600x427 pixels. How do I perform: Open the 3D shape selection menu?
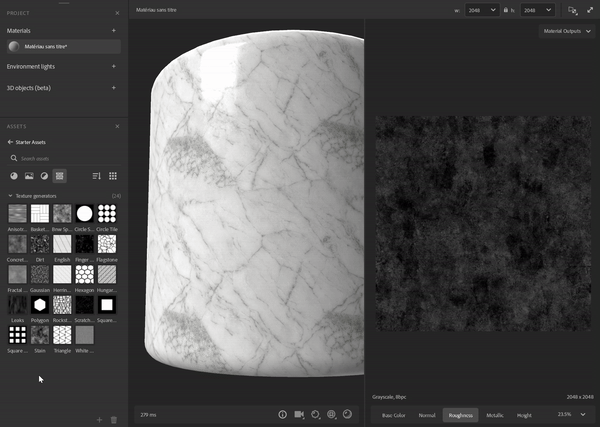tap(331, 414)
